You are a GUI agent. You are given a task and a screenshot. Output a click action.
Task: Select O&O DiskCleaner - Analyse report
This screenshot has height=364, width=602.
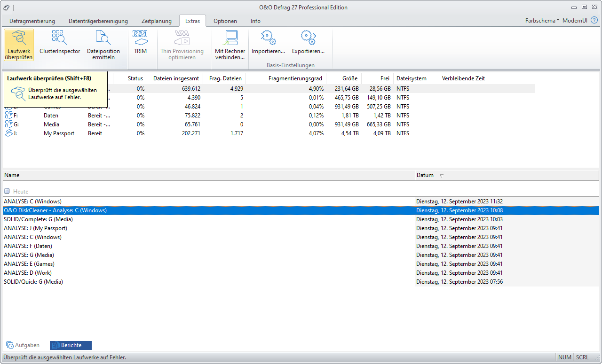point(301,210)
